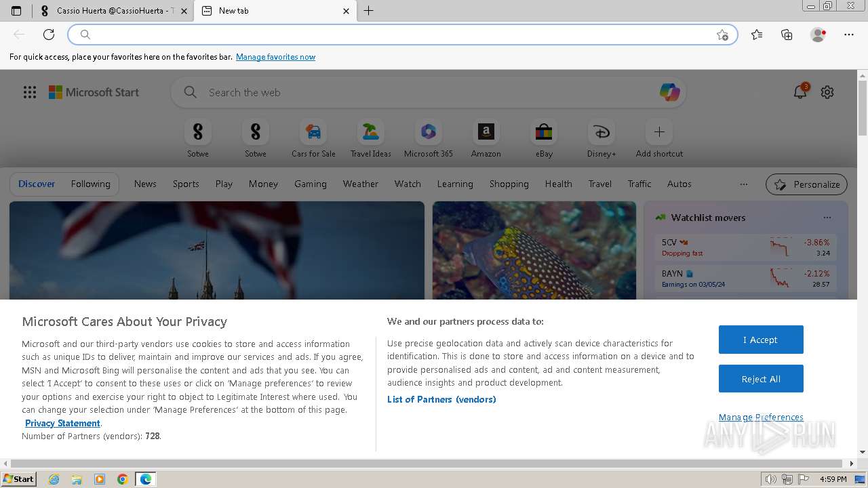Open the Gaming category

tap(311, 184)
